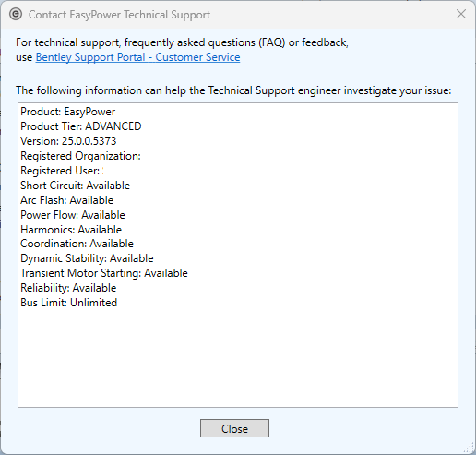476x455 pixels.
Task: Click the Harmonics: Available line
Action: click(71, 230)
